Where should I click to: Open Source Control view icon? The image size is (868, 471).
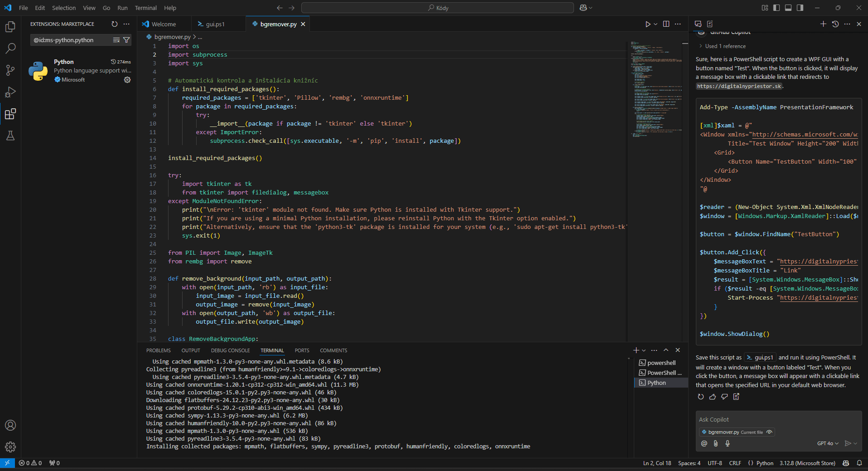[10, 70]
